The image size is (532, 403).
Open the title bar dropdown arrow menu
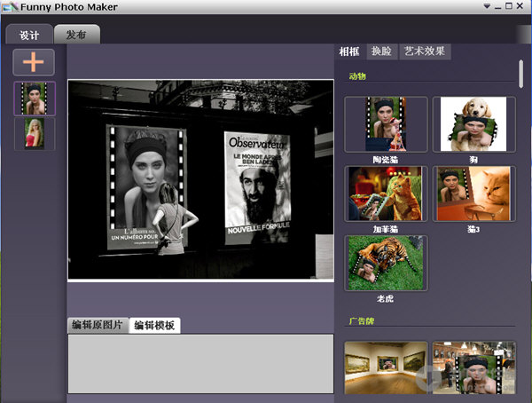[487, 6]
